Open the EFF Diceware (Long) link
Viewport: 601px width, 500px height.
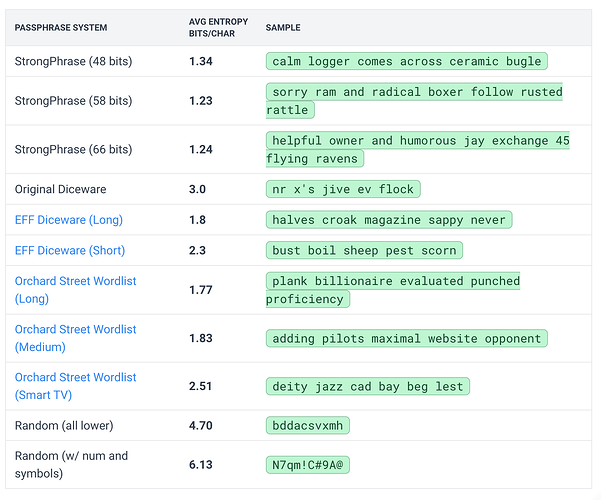click(69, 220)
